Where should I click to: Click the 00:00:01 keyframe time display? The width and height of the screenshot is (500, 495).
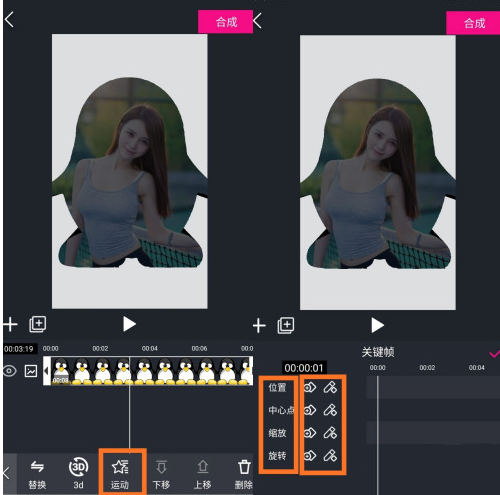point(304,368)
